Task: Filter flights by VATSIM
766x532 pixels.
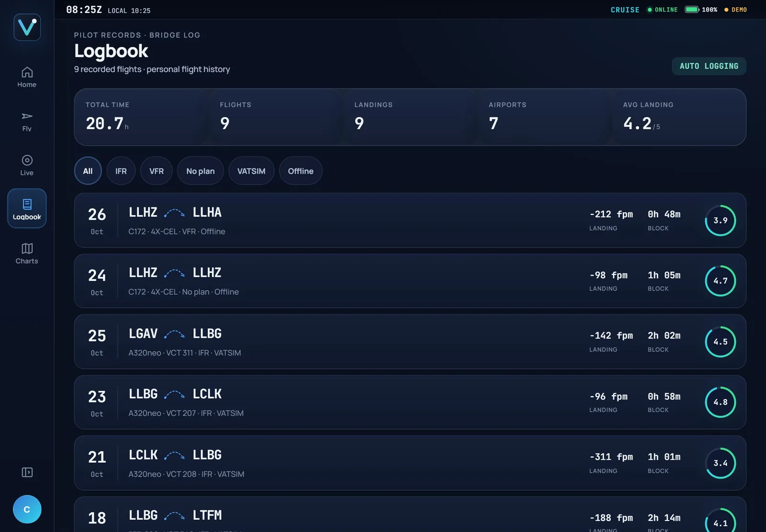Action: [x=251, y=171]
